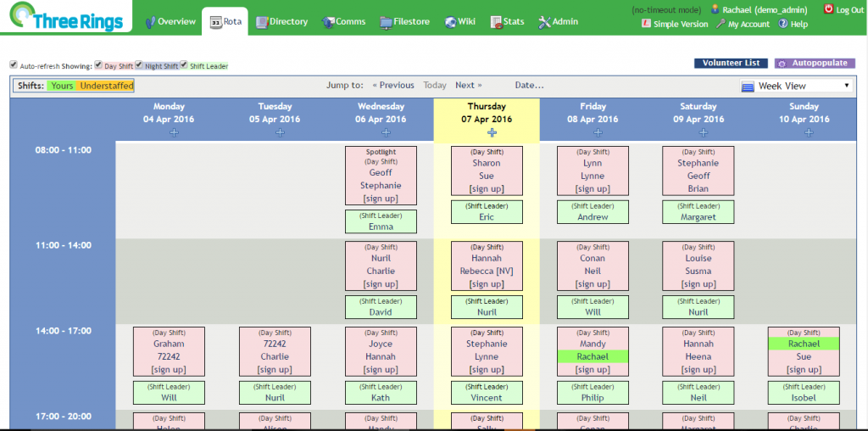Click Rebecca [NV] in Thursday 11:00 shift

(487, 271)
